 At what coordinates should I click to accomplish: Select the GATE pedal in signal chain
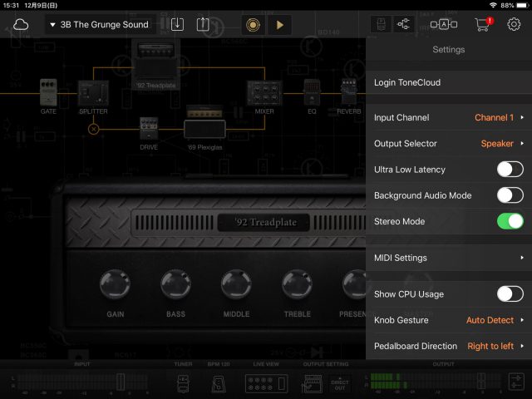pyautogui.click(x=48, y=92)
